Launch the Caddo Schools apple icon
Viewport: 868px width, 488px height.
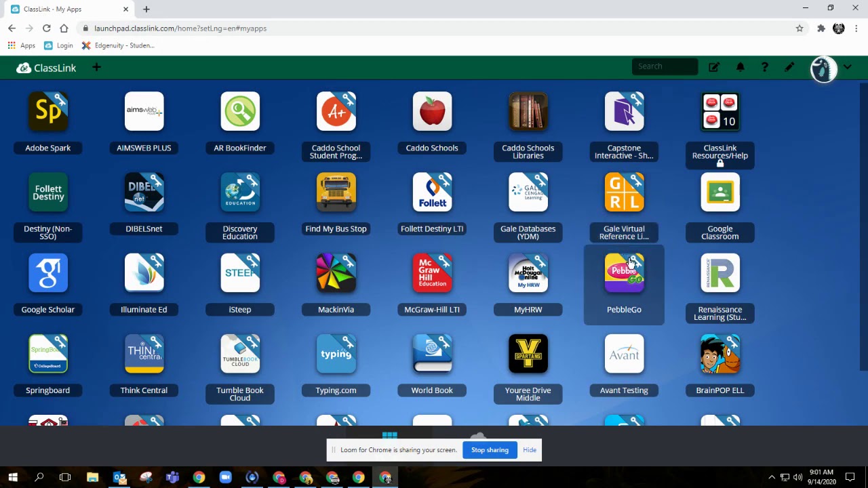tap(432, 111)
